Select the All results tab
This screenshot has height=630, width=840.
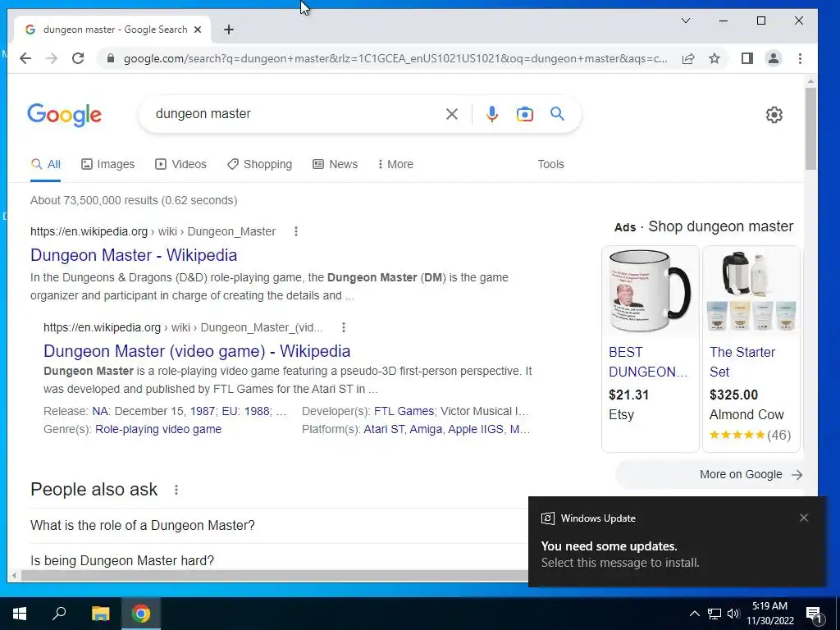point(46,164)
